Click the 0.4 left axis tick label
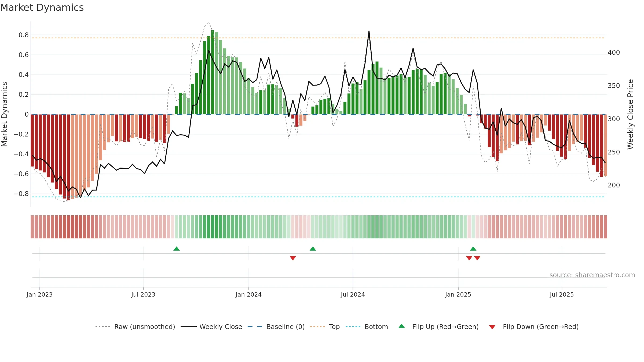This screenshot has width=644, height=362. tap(24, 75)
